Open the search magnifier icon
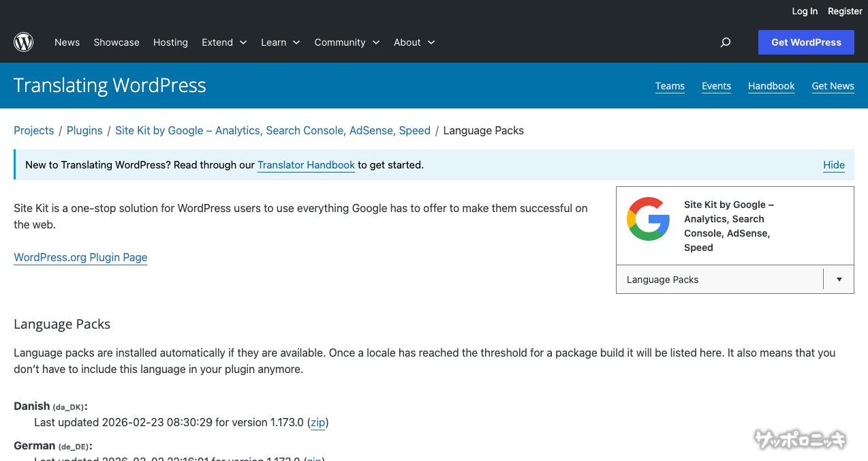 click(726, 42)
